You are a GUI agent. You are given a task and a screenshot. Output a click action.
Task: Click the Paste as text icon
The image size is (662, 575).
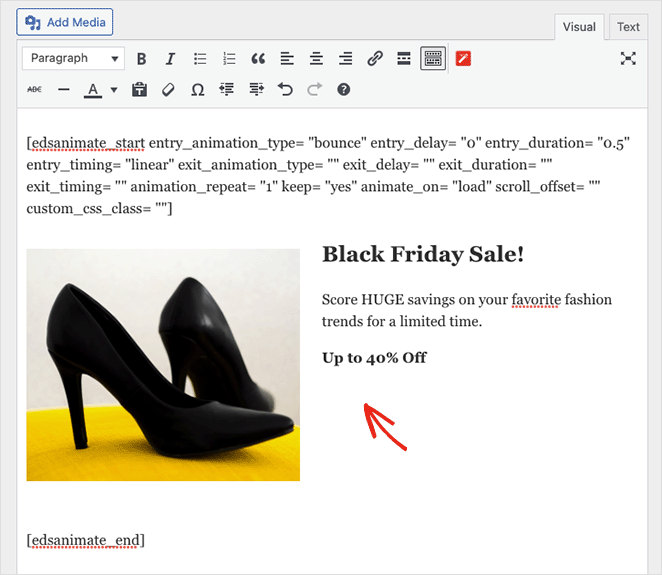139,90
